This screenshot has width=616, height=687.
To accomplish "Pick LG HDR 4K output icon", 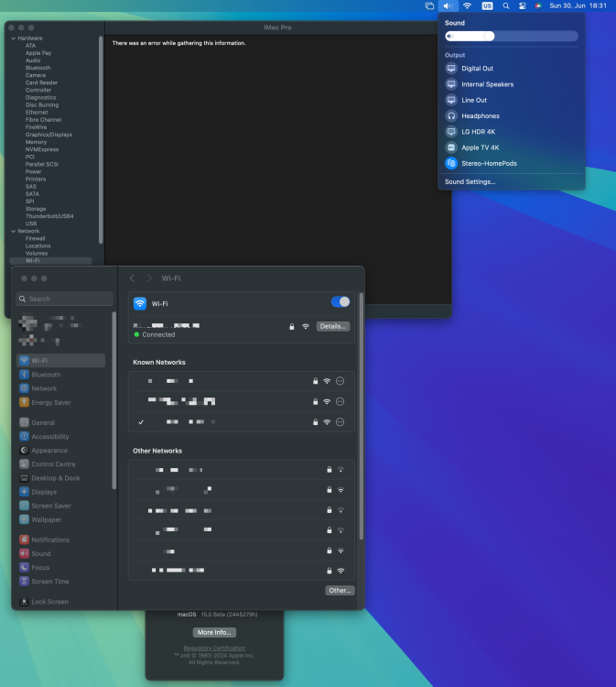I will (x=451, y=131).
